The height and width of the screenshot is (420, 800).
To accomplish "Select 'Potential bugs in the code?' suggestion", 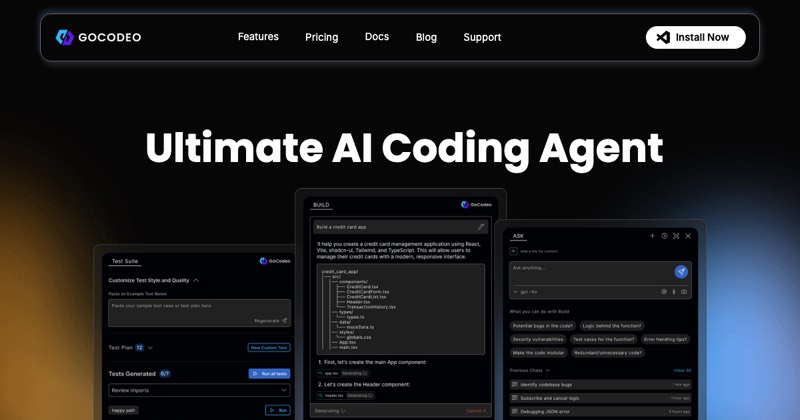I will click(x=543, y=326).
